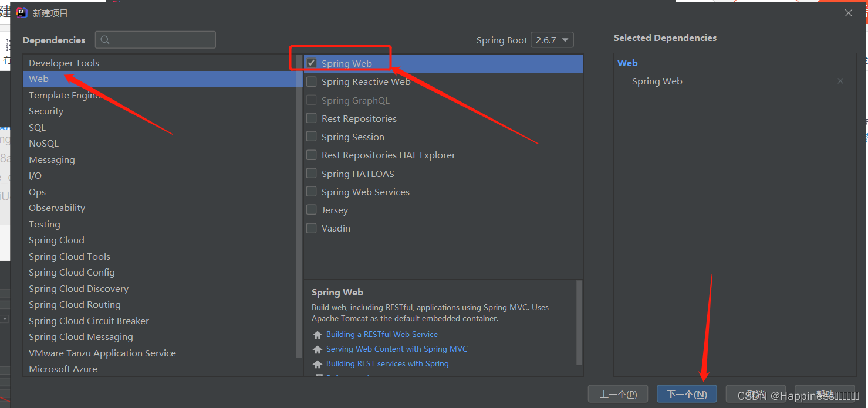The height and width of the screenshot is (408, 868).
Task: Click the Help button at bottom right
Action: coord(825,395)
